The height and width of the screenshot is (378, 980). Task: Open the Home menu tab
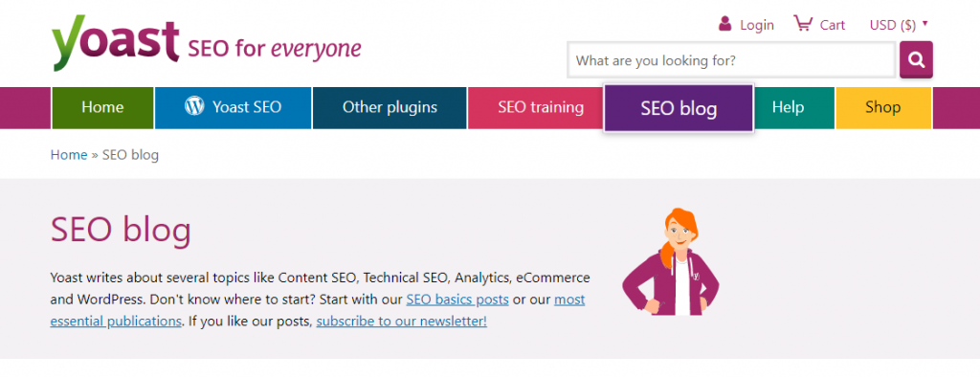pos(102,107)
